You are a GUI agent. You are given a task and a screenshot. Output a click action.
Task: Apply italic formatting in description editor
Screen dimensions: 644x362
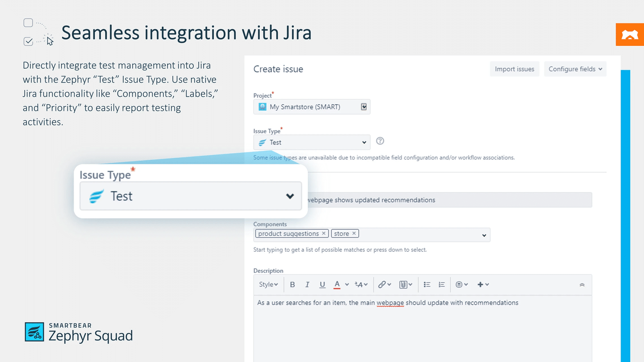(307, 285)
